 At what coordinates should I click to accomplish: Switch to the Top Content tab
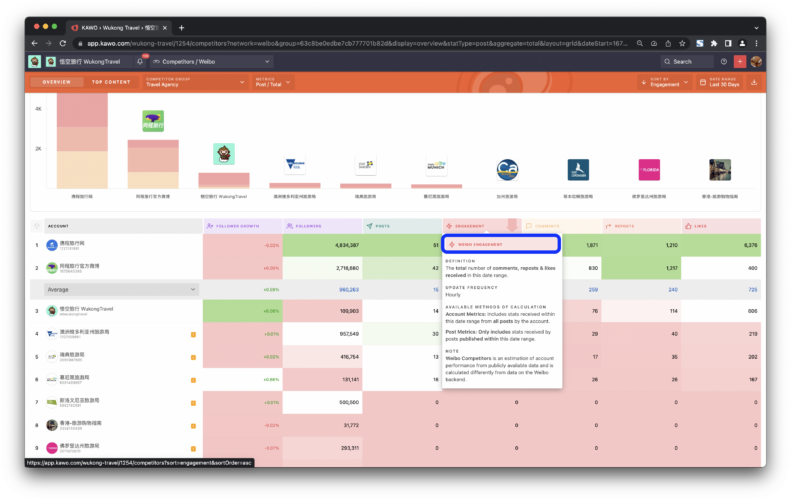[x=111, y=82]
